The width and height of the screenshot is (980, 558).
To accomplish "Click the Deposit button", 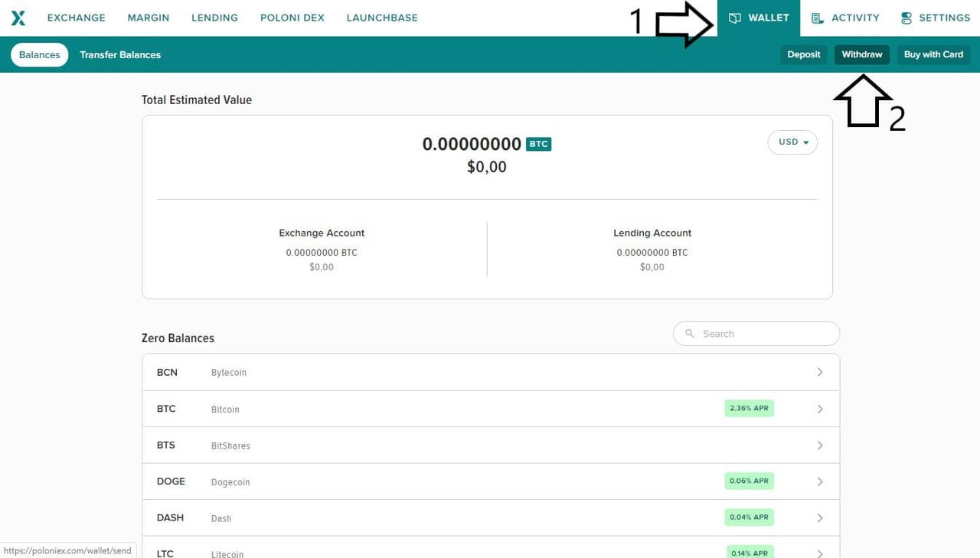I will coord(804,54).
